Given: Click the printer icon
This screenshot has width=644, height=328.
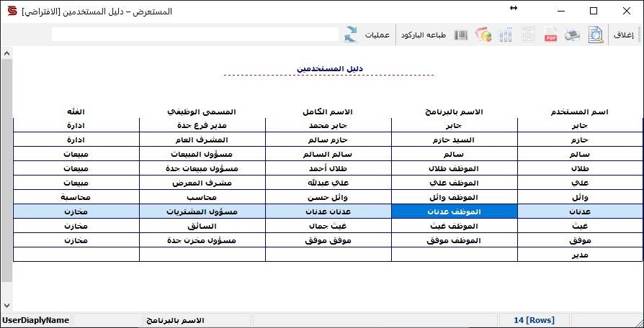Looking at the screenshot, I should (x=572, y=35).
